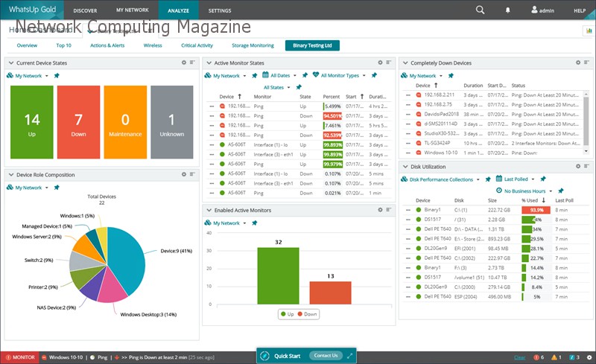Click the Device 41% pie slice
The image size is (596, 364).
[127, 262]
